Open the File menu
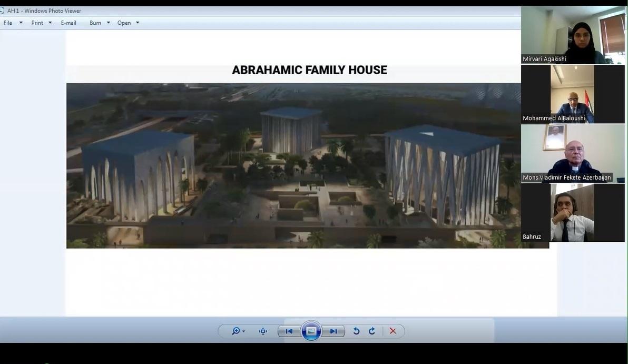The width and height of the screenshot is (628, 364). coord(7,23)
